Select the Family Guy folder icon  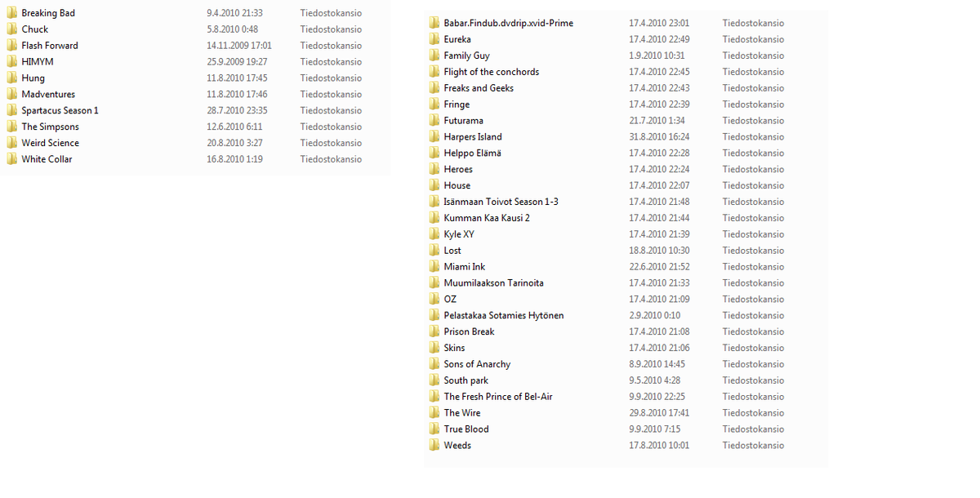tap(434, 56)
